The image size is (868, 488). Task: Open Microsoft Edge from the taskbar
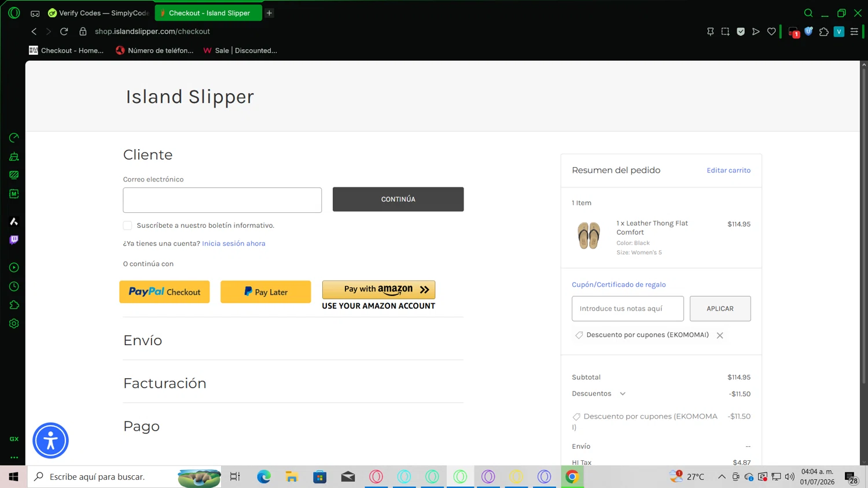point(264,476)
